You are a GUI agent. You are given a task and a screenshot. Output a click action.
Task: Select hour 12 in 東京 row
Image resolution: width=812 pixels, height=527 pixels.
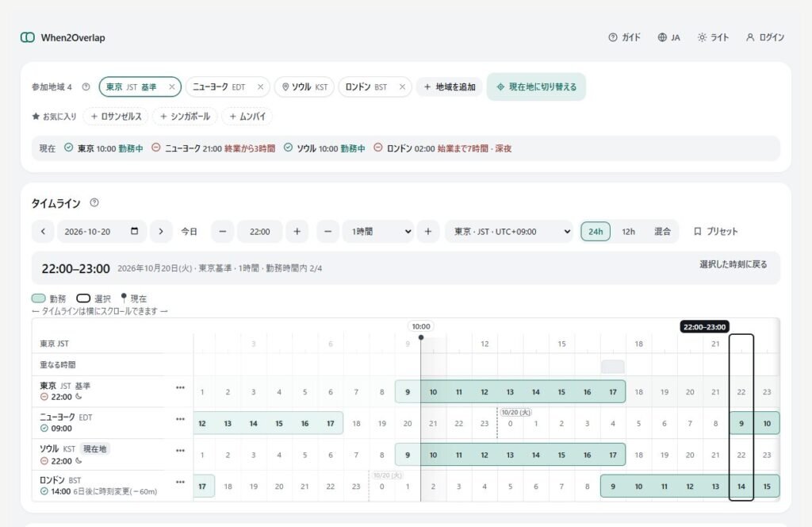click(485, 392)
